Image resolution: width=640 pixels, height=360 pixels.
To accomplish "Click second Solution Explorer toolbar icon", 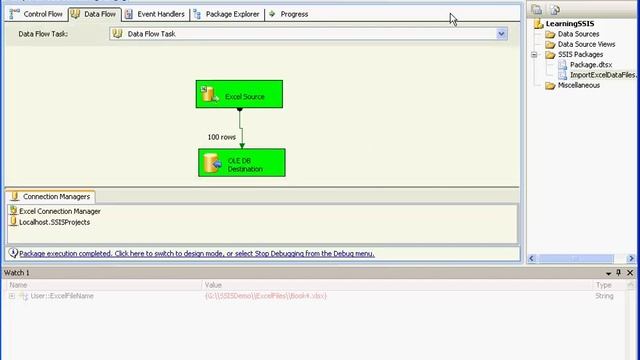I will [x=555, y=9].
